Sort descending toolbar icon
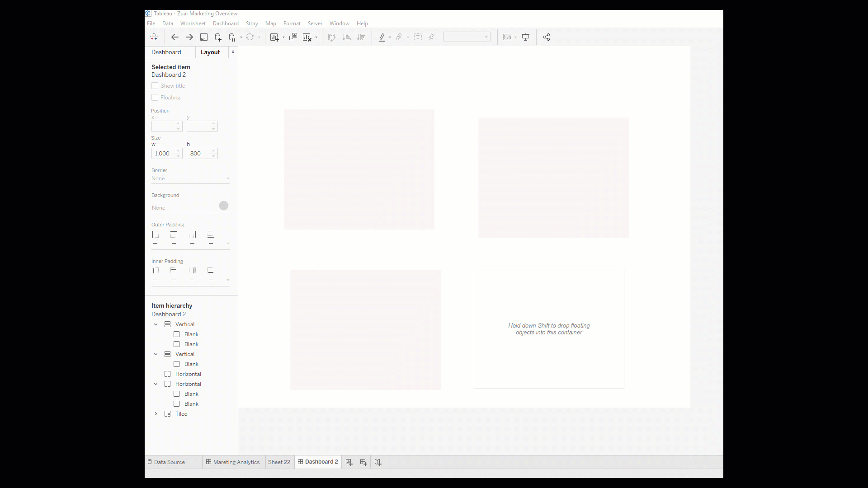This screenshot has height=488, width=868. (x=361, y=37)
